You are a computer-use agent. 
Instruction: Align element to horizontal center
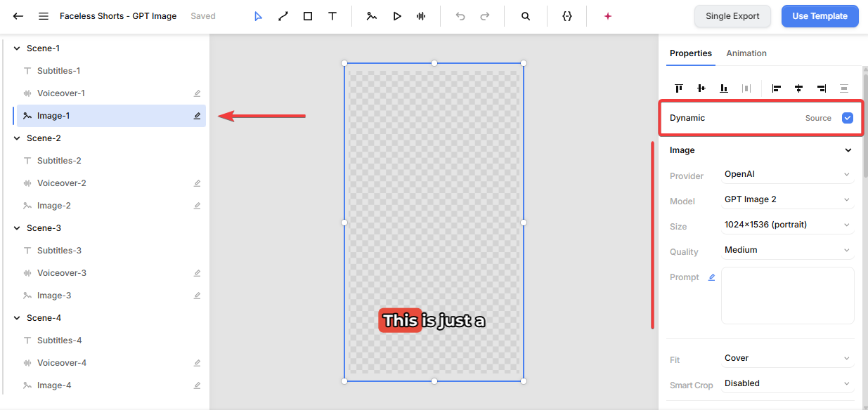799,88
